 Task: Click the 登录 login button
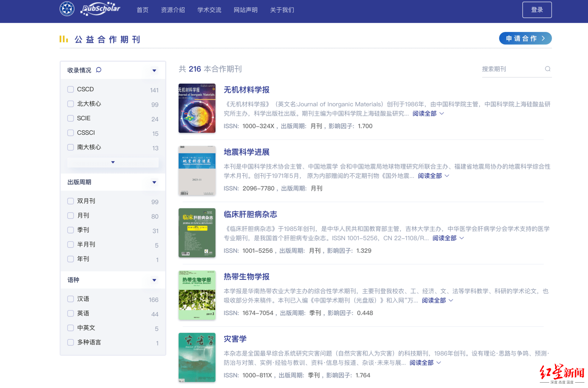tap(537, 10)
